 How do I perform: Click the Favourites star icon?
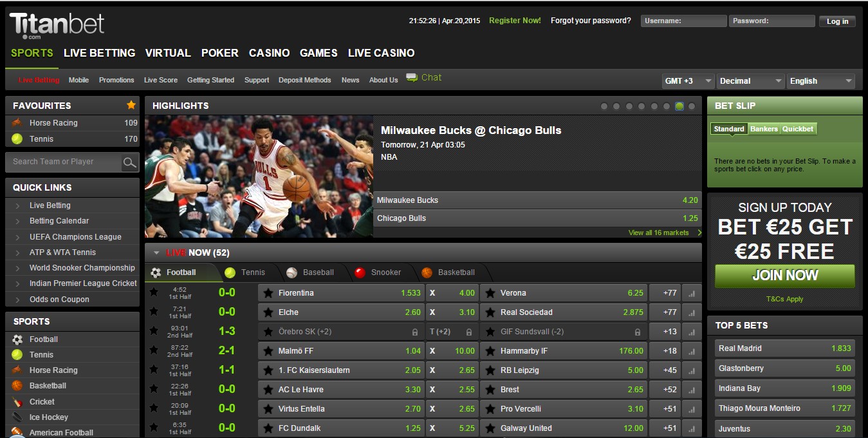131,105
